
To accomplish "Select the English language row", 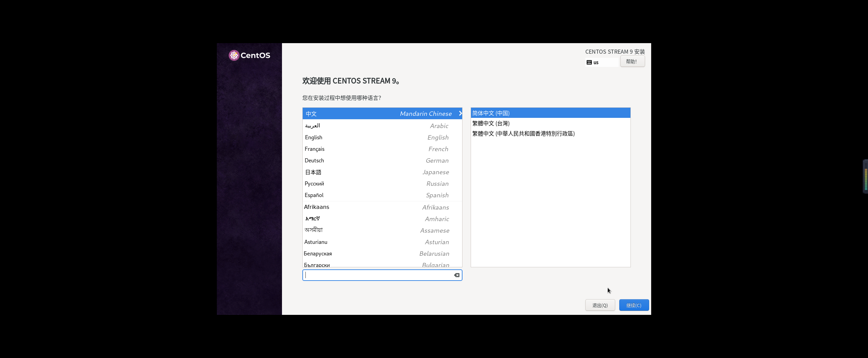I will pos(382,137).
